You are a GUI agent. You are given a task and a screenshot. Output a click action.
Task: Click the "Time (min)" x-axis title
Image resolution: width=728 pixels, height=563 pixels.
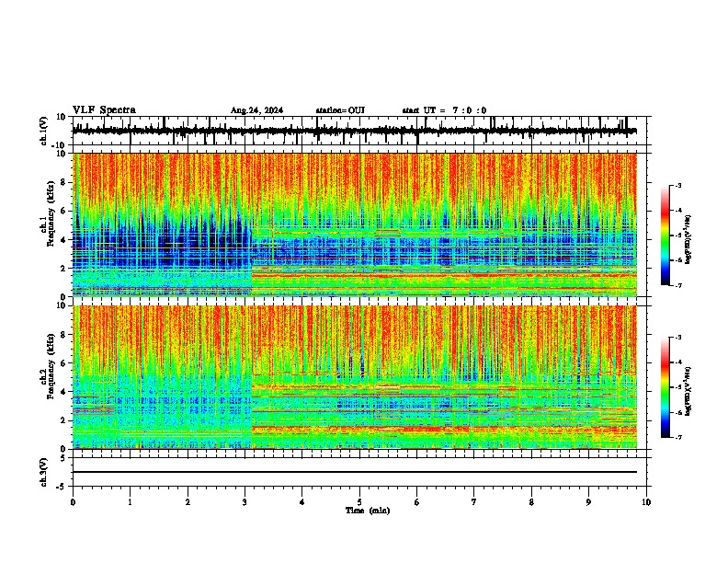click(x=368, y=511)
